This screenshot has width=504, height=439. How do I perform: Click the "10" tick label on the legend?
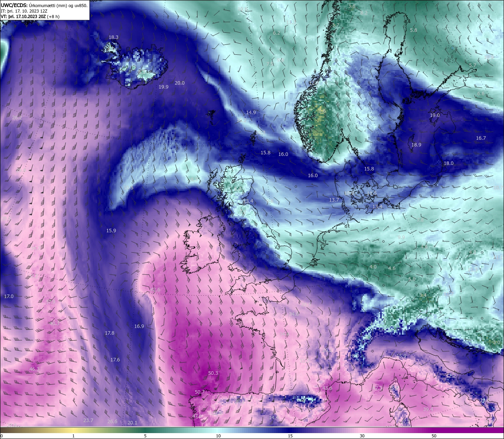click(x=218, y=436)
